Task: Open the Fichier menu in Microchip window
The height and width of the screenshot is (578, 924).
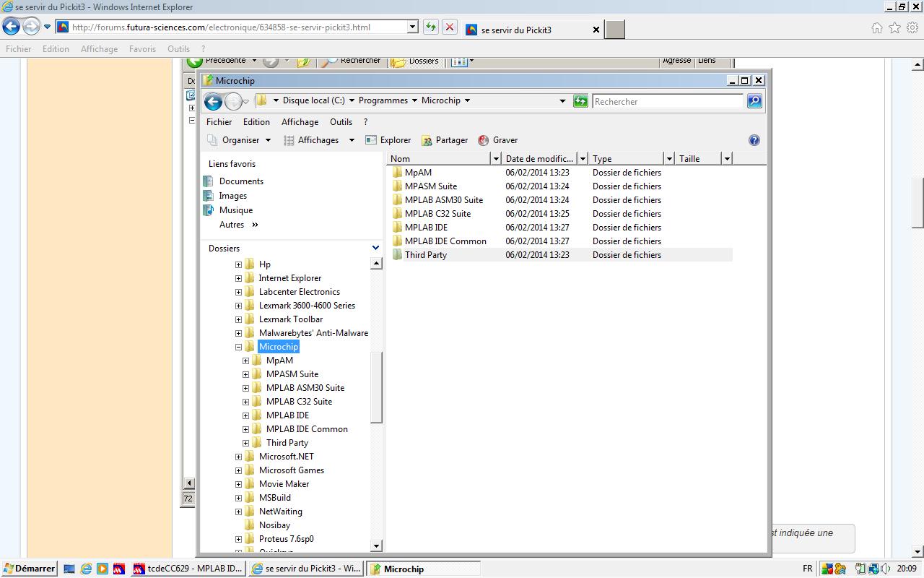Action: (x=219, y=122)
